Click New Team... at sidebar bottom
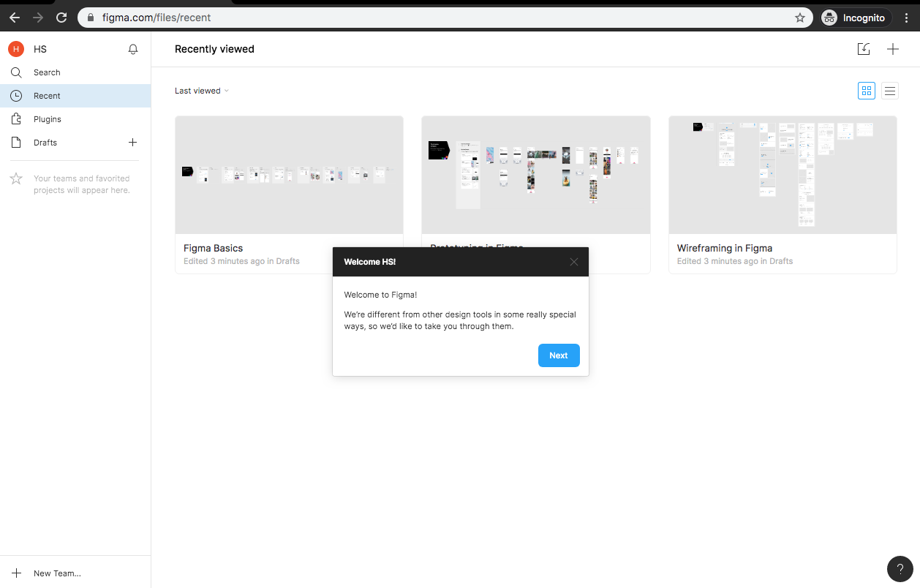Viewport: 920px width, 588px height. click(57, 573)
